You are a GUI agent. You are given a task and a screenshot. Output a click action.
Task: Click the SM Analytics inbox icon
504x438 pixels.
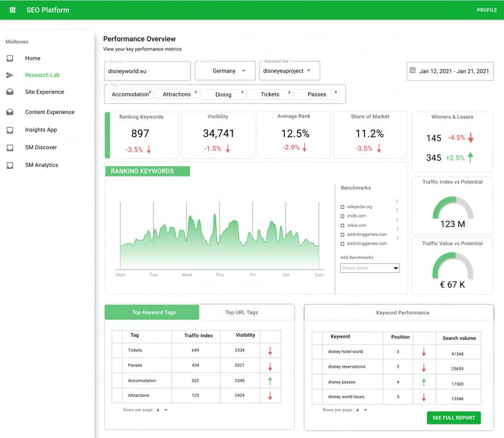pos(10,165)
